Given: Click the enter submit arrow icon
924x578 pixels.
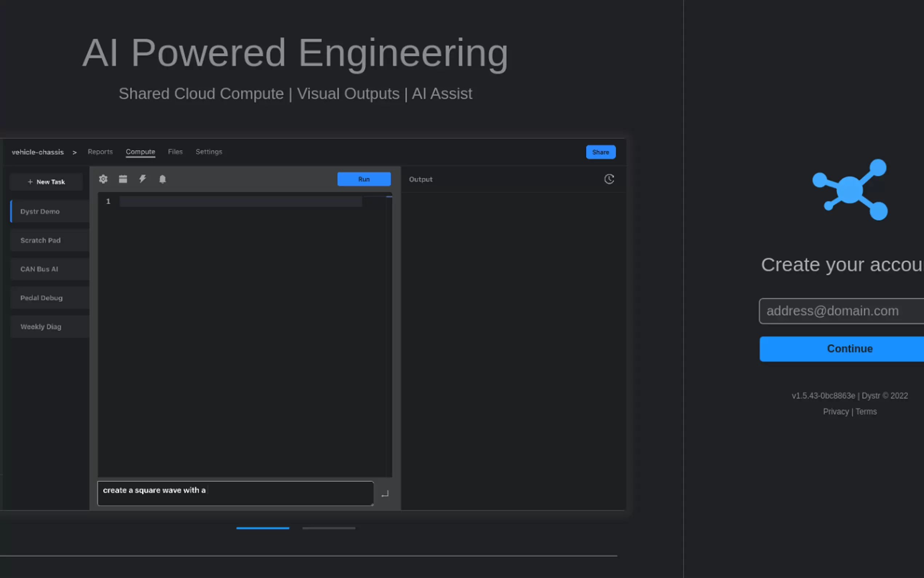Looking at the screenshot, I should pyautogui.click(x=385, y=494).
